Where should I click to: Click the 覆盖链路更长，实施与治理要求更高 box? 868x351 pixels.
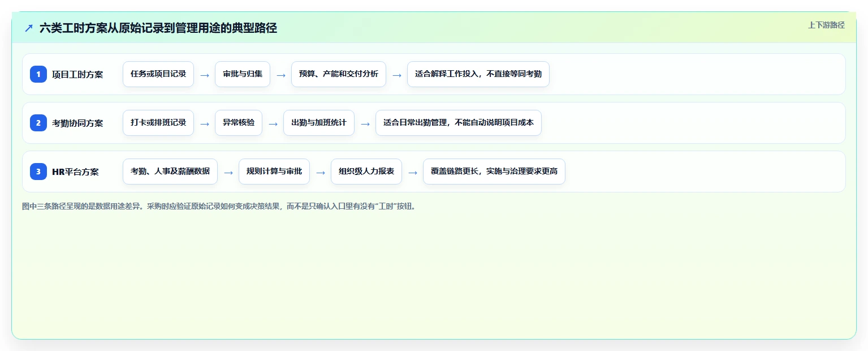point(494,172)
